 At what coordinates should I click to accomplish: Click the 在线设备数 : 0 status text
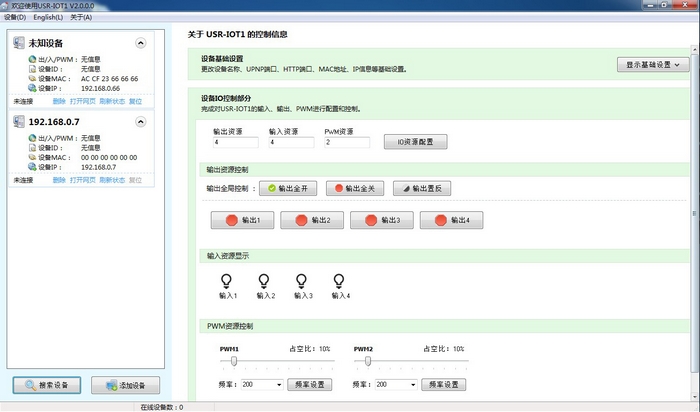[162, 407]
